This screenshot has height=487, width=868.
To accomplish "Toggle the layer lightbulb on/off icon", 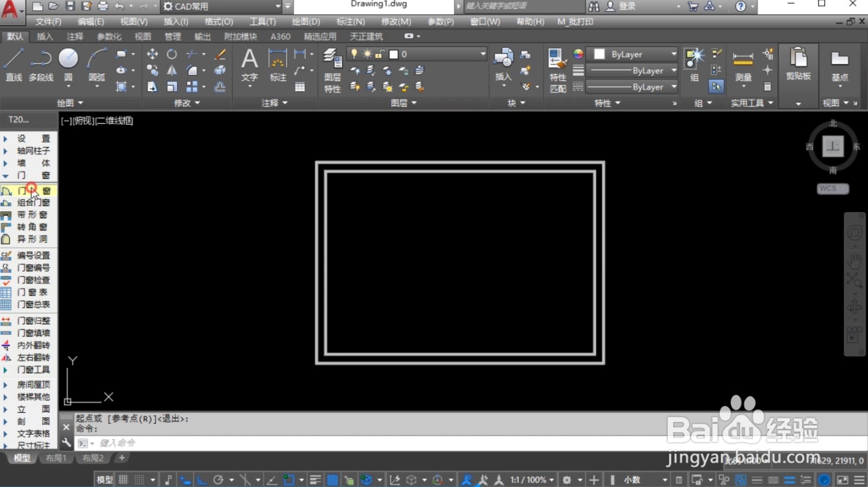I will point(354,54).
